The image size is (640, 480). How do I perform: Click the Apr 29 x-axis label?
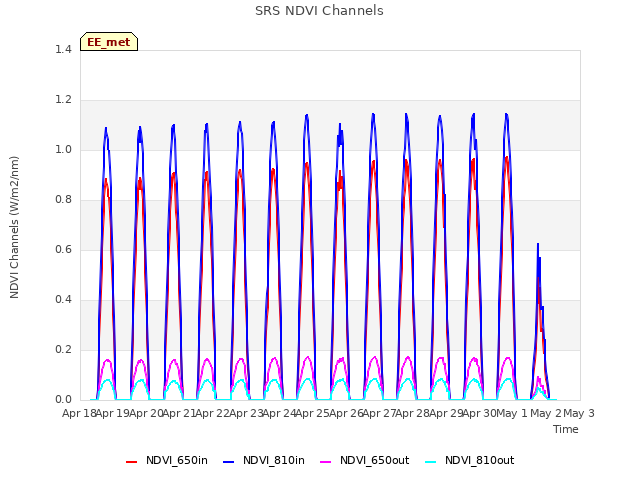[446, 413]
